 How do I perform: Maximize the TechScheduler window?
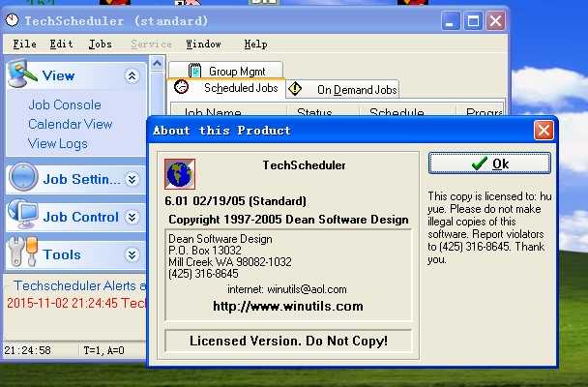point(473,20)
